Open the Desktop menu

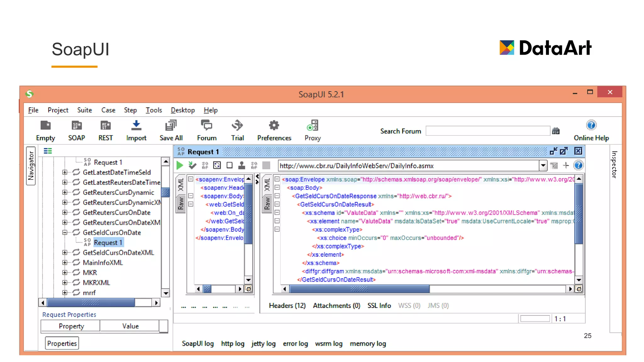coord(183,110)
